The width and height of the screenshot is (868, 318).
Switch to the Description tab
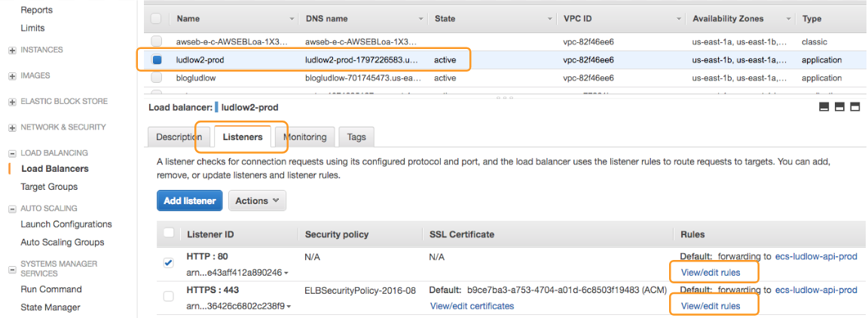[x=179, y=137]
